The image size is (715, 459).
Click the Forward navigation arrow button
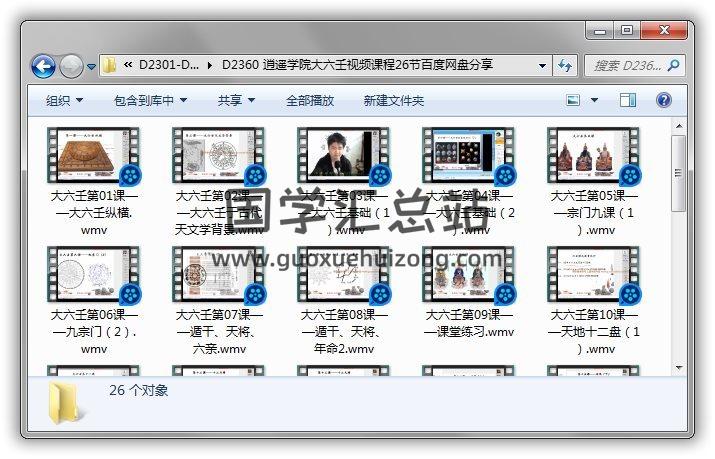pos(71,67)
